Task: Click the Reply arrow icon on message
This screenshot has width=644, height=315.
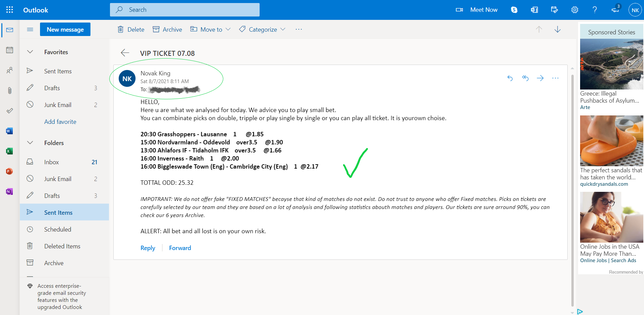Action: 510,78
